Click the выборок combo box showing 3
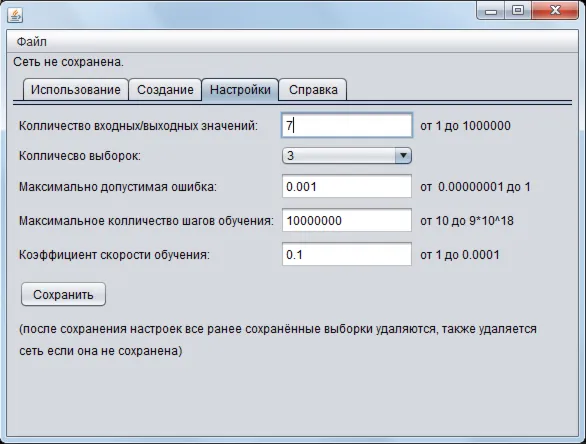 coord(347,155)
